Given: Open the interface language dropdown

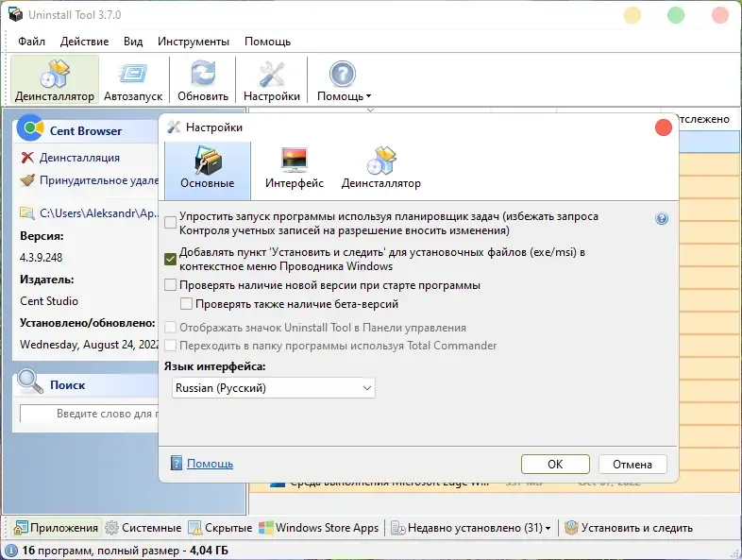Looking at the screenshot, I should (274, 388).
